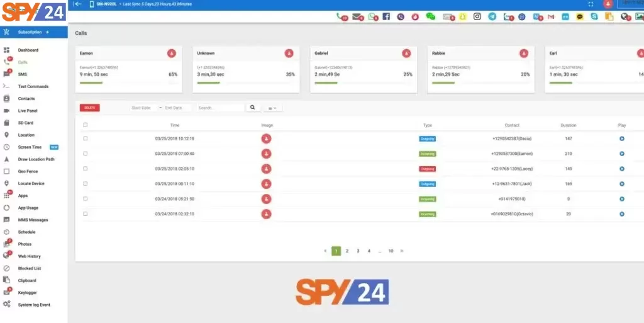Viewport: 644px width, 323px height.
Task: Click the Location pin icon in sidebar
Action: [x=6, y=135]
